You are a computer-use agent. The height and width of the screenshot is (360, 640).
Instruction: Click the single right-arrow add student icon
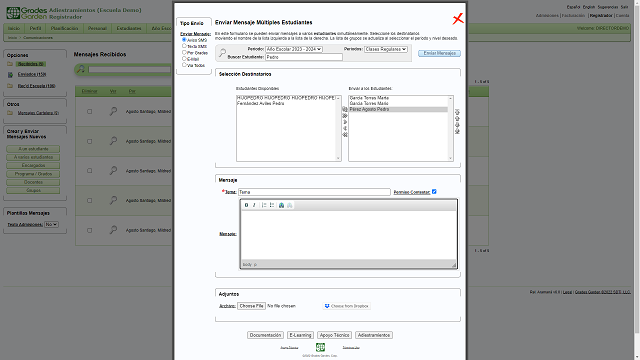(345, 122)
